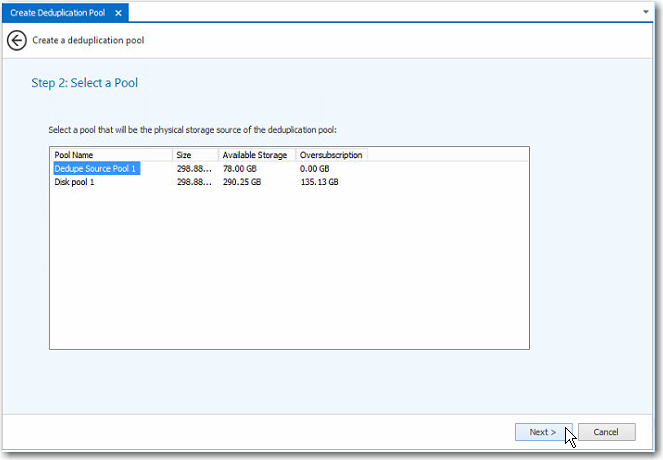This screenshot has width=663, height=460.
Task: Sort by Oversubscription column header
Action: point(332,155)
